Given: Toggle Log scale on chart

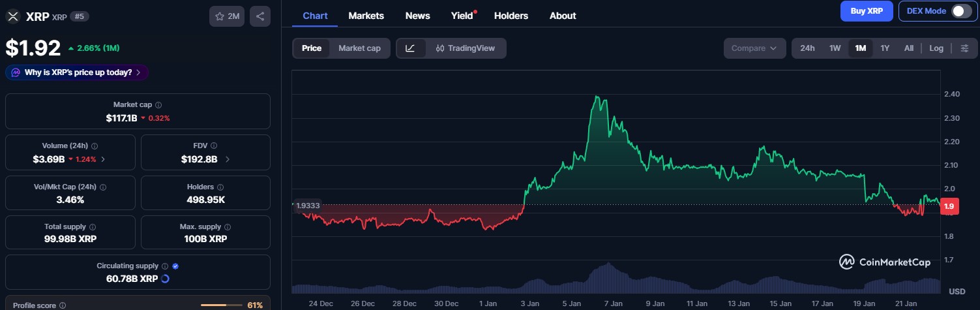Looking at the screenshot, I should tap(936, 48).
